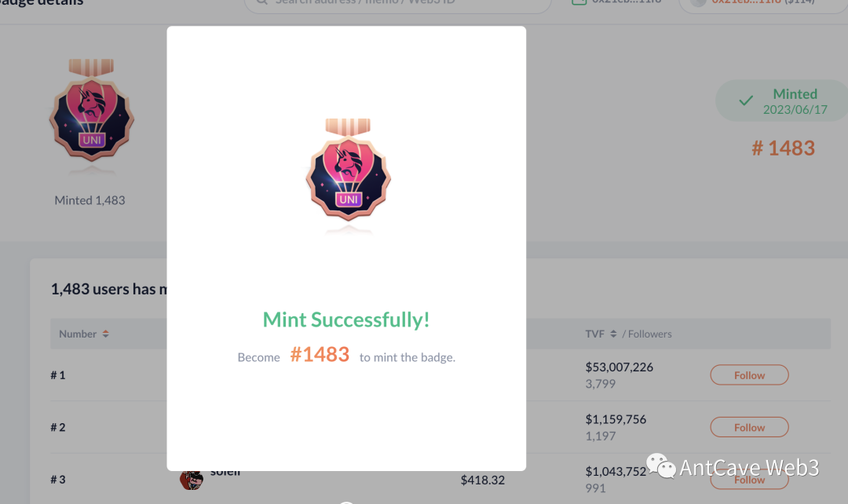Select the # 1 row in the list
This screenshot has width=848, height=504.
pos(58,375)
